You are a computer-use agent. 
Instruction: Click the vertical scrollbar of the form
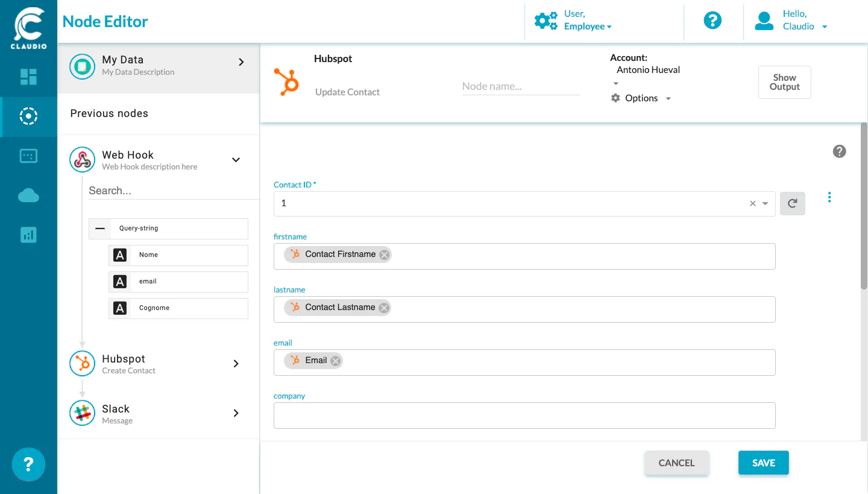coord(864,205)
